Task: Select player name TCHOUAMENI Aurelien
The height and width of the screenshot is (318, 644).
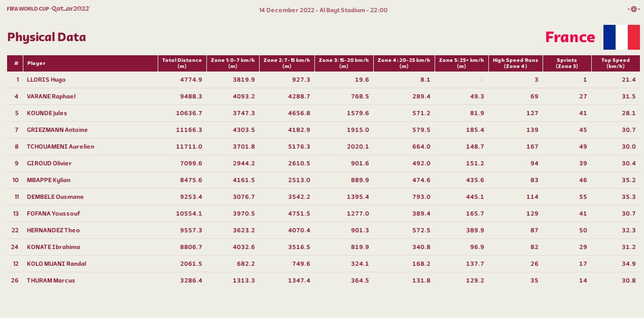Action: tap(60, 147)
